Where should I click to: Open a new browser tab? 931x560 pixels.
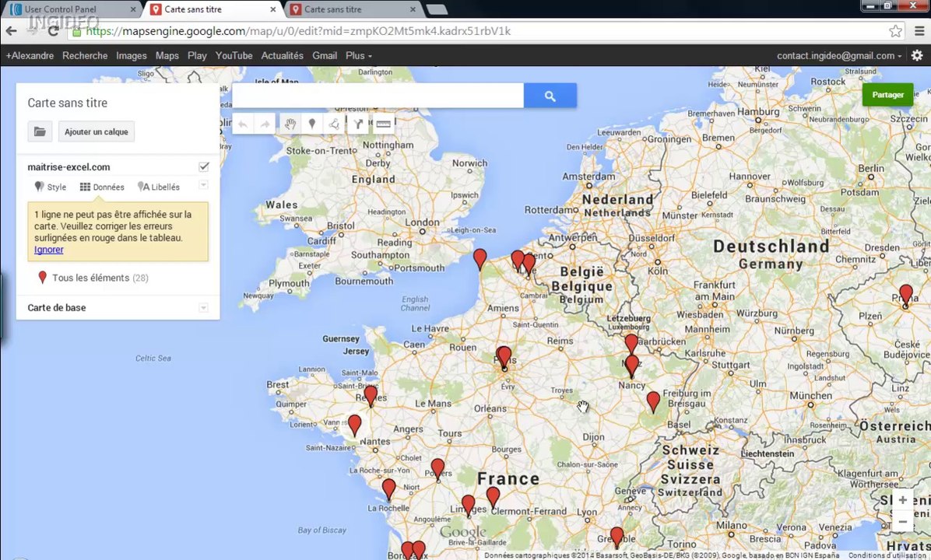(x=437, y=9)
